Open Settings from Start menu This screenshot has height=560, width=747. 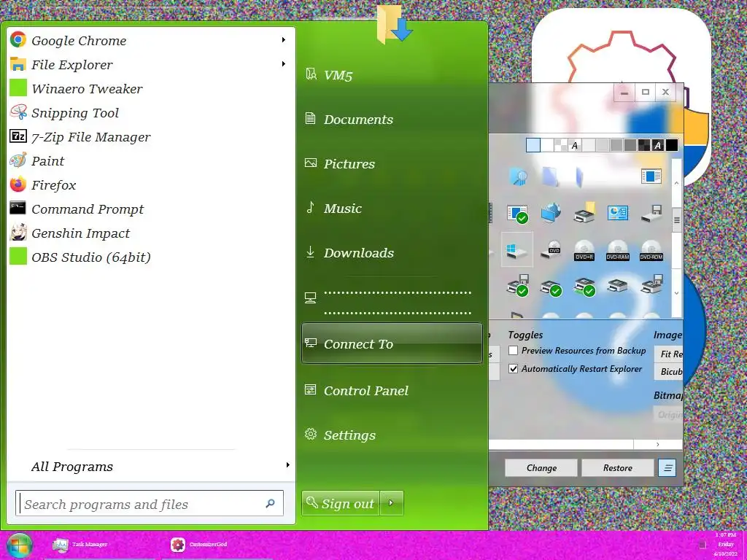392,435
